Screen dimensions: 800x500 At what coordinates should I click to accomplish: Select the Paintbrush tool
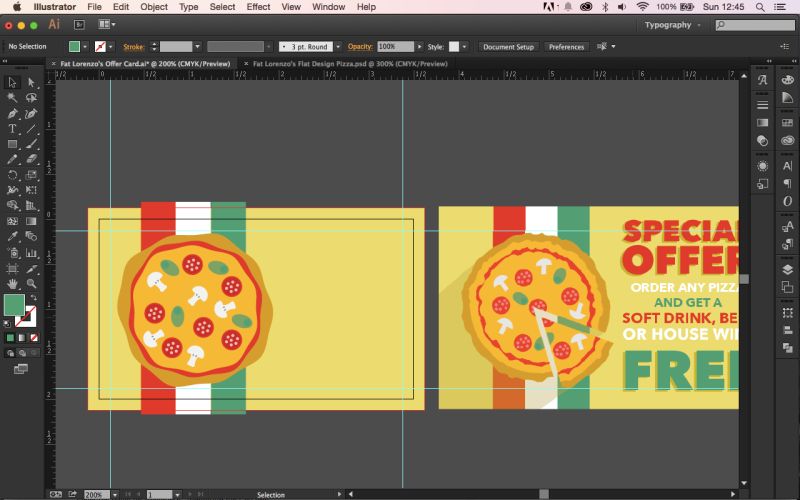pyautogui.click(x=31, y=144)
